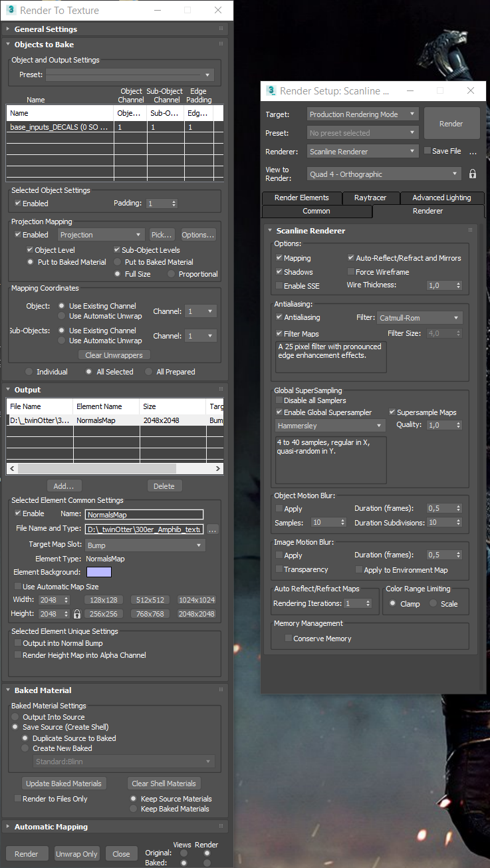The height and width of the screenshot is (868, 490).
Task: Click the grip handle on Scanline Renderer rollout
Action: coord(470,230)
